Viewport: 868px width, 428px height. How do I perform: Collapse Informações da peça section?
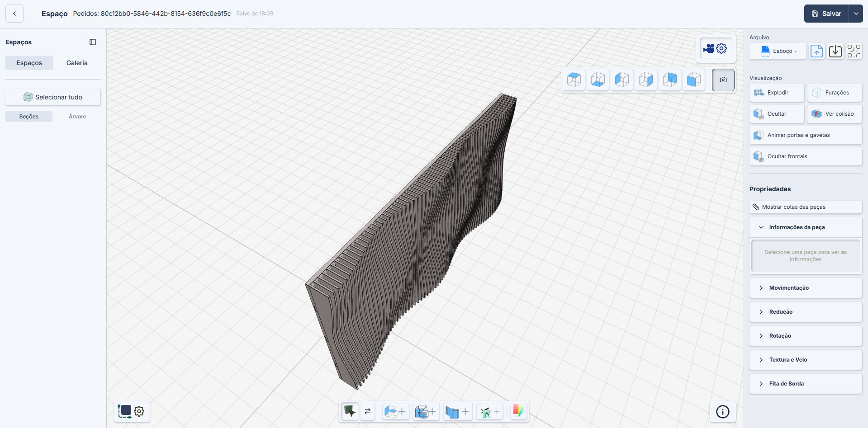point(806,227)
